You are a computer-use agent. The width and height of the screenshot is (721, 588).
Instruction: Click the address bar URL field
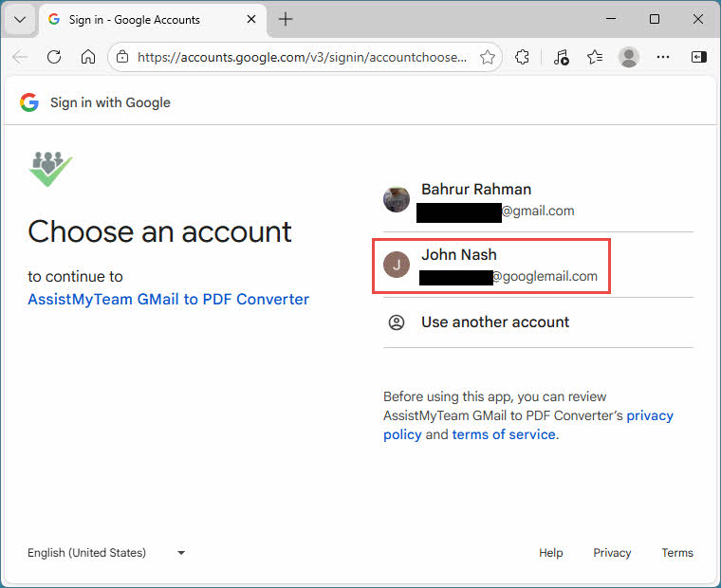point(302,57)
